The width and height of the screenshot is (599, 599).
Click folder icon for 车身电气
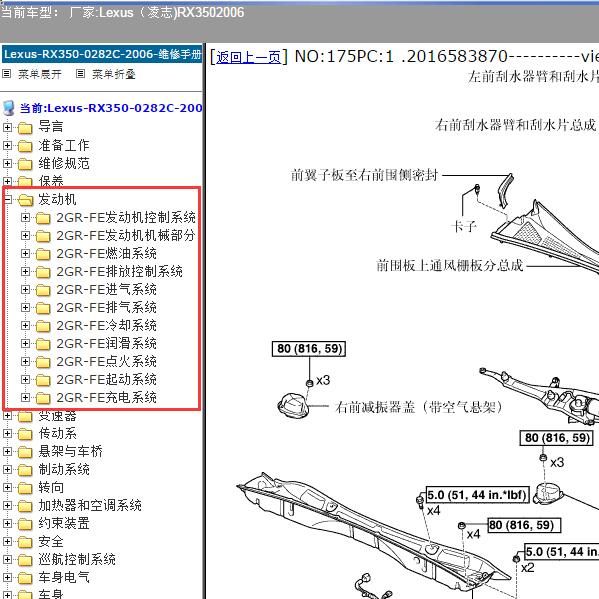tap(25, 578)
